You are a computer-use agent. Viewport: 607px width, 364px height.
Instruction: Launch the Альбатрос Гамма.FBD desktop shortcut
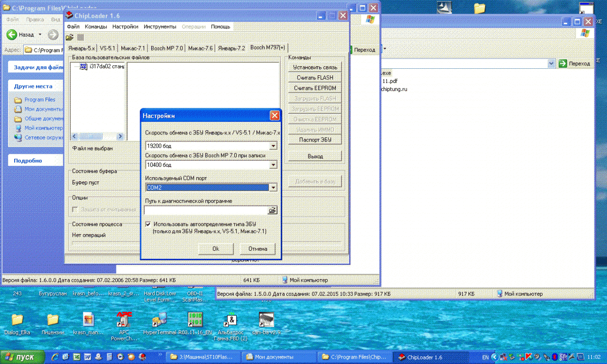click(231, 320)
